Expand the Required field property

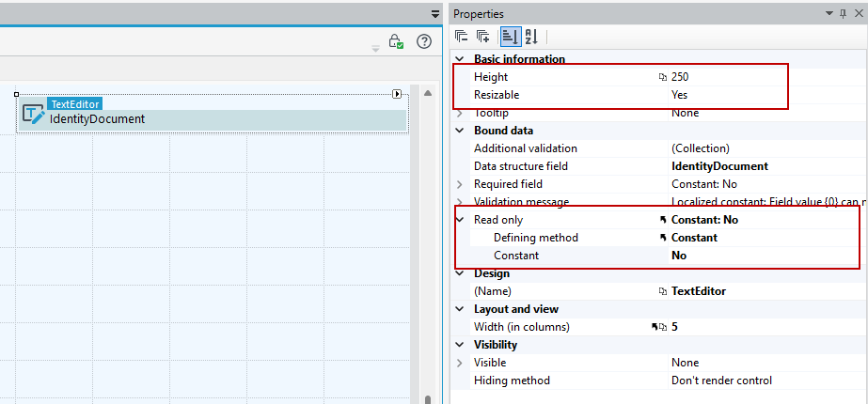[459, 184]
